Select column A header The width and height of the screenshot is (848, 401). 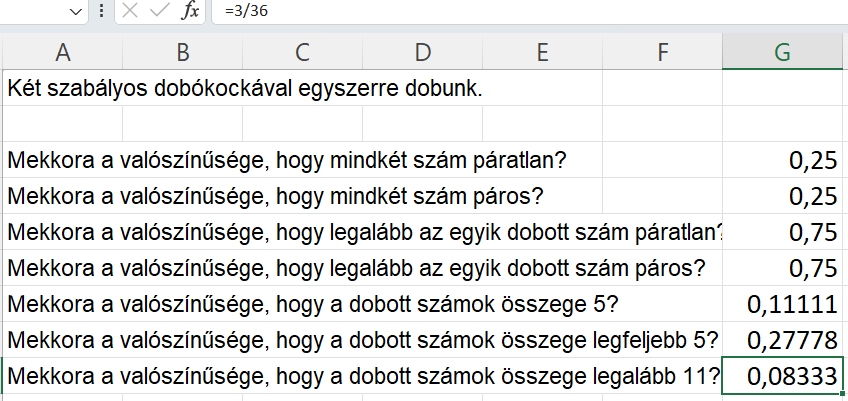tap(63, 52)
